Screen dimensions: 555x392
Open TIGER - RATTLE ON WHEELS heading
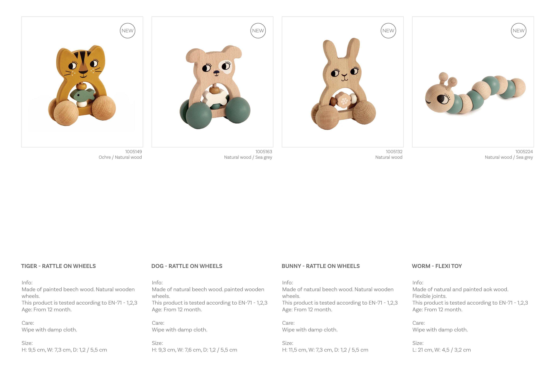tap(59, 266)
